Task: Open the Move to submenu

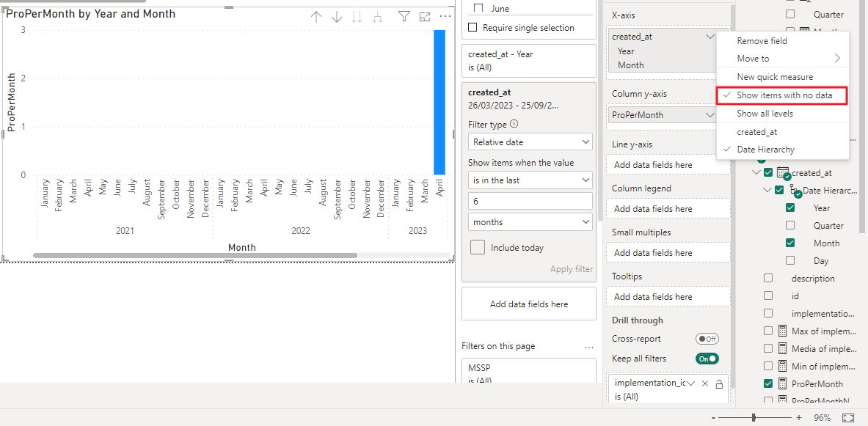Action: coord(782,59)
